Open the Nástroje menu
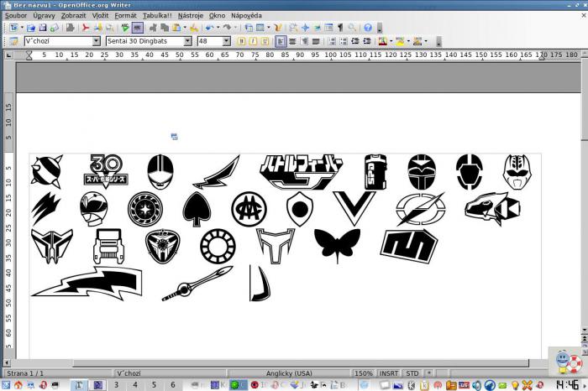 pyautogui.click(x=191, y=16)
